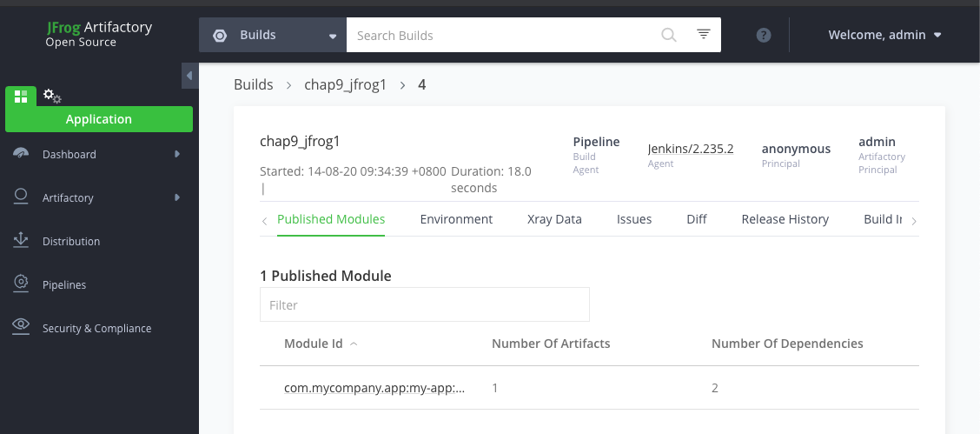The height and width of the screenshot is (434, 980).
Task: Open the Xray Data tab
Action: 554,219
